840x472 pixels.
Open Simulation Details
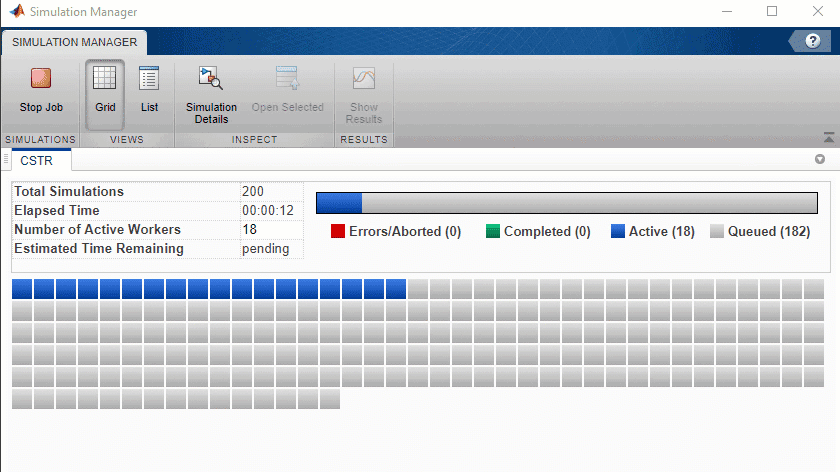point(211,80)
